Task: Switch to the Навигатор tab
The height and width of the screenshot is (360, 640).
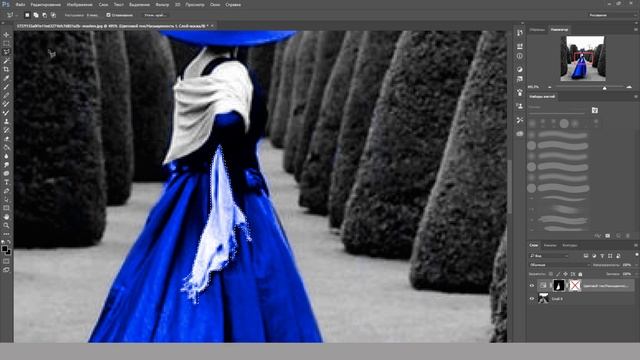Action: click(559, 30)
